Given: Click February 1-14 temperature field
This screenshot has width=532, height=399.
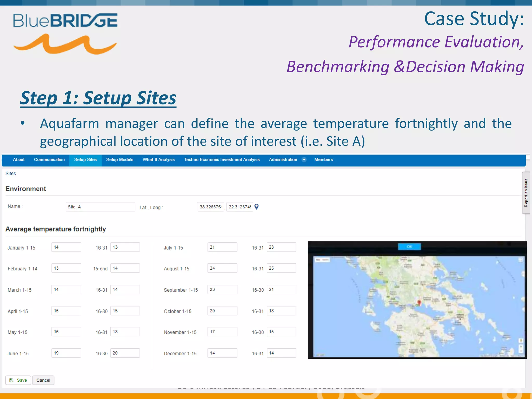Looking at the screenshot, I should tap(66, 268).
